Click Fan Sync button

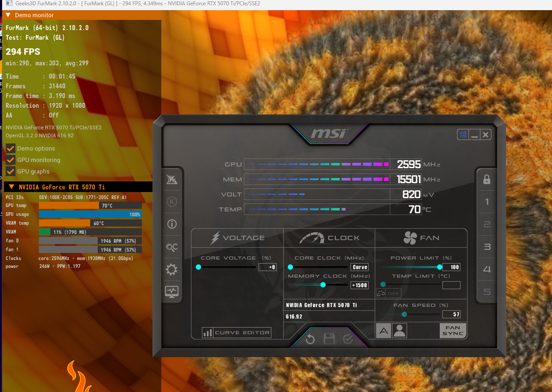[453, 331]
